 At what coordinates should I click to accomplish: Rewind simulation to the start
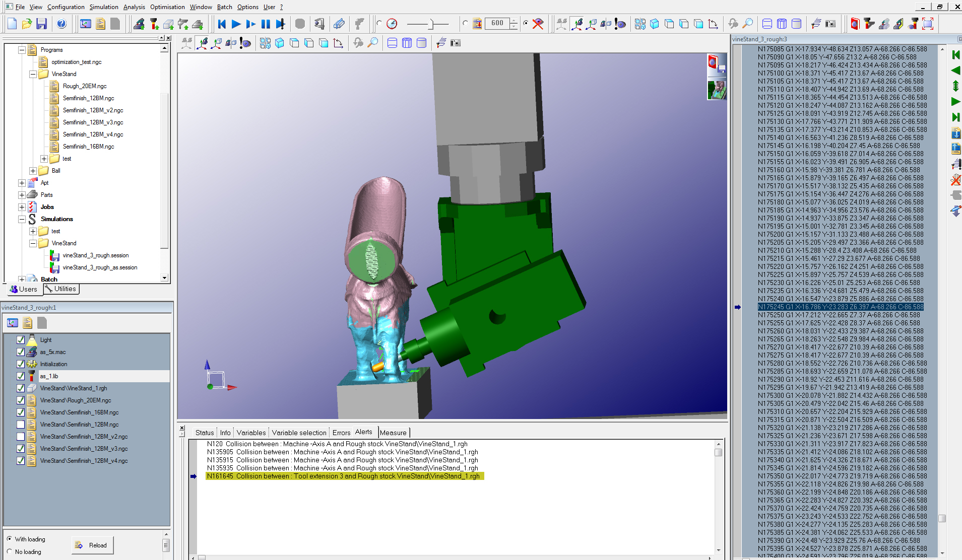[222, 24]
